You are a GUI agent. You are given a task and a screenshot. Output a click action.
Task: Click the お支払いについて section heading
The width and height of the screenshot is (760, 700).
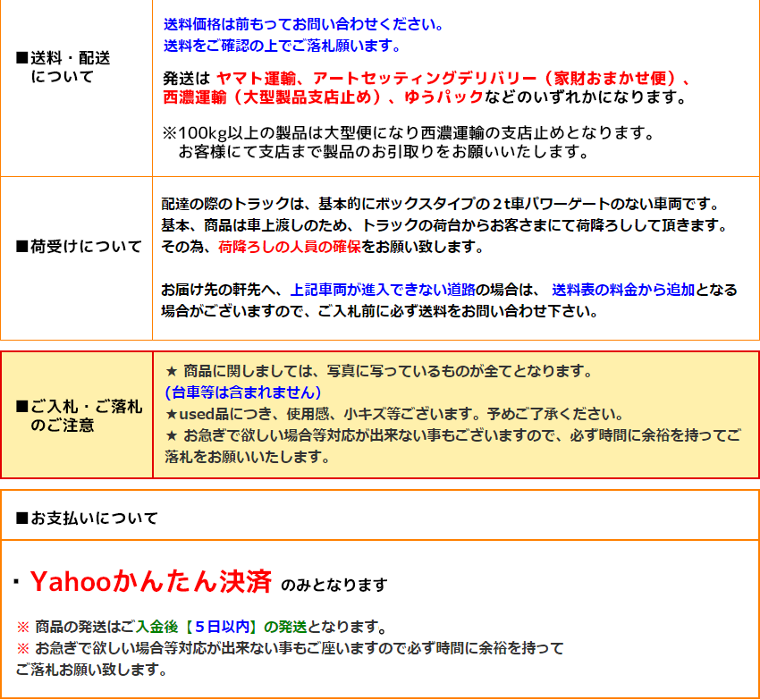coord(87,518)
